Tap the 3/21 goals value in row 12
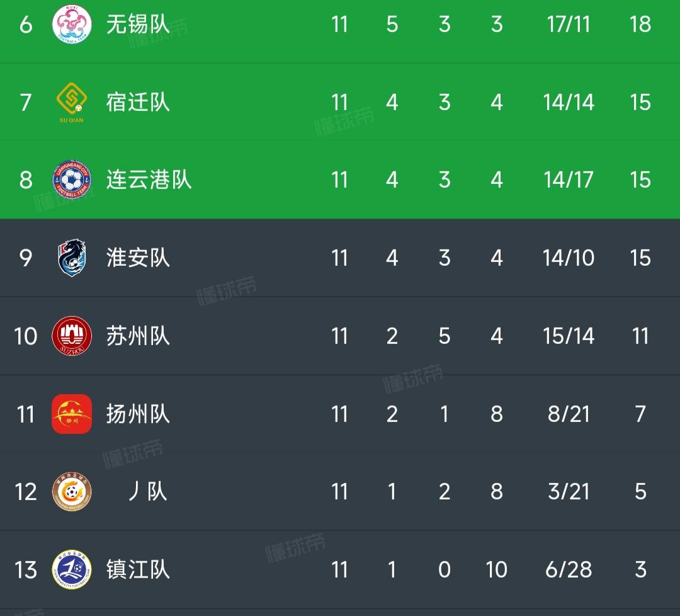Screen dimensions: 680x616 tap(569, 491)
